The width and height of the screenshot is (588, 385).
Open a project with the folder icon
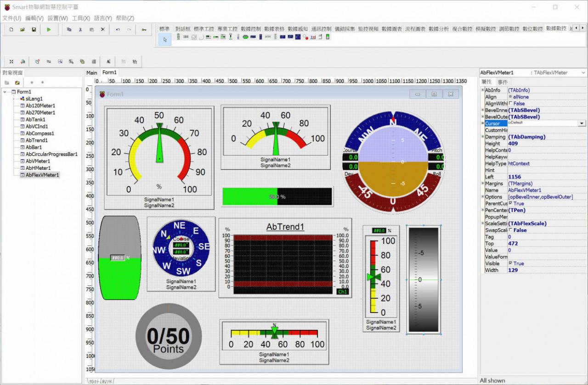23,29
